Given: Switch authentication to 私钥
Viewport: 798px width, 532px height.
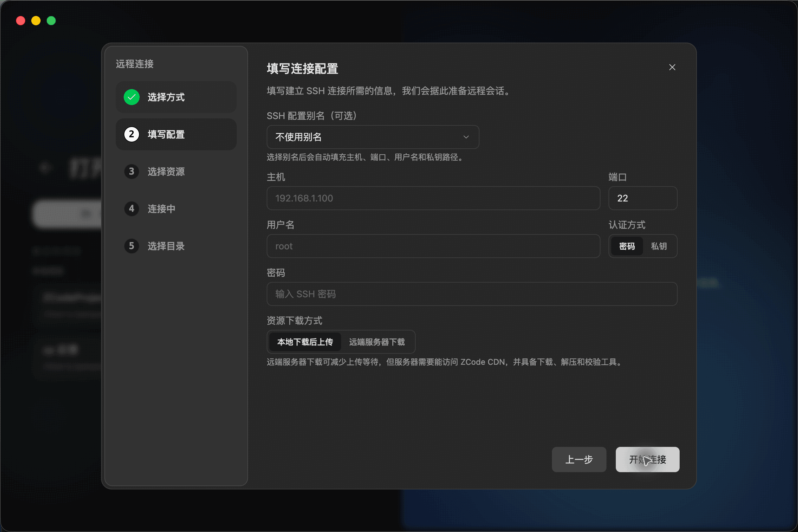Looking at the screenshot, I should [659, 246].
